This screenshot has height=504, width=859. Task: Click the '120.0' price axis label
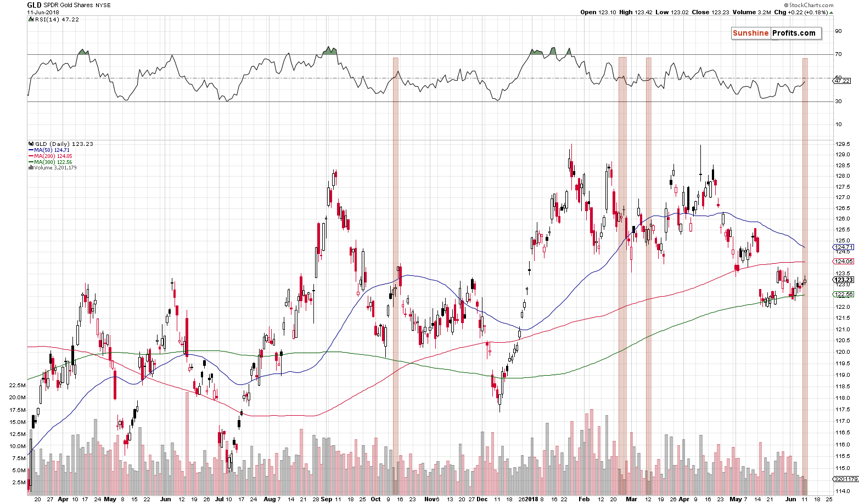[843, 352]
